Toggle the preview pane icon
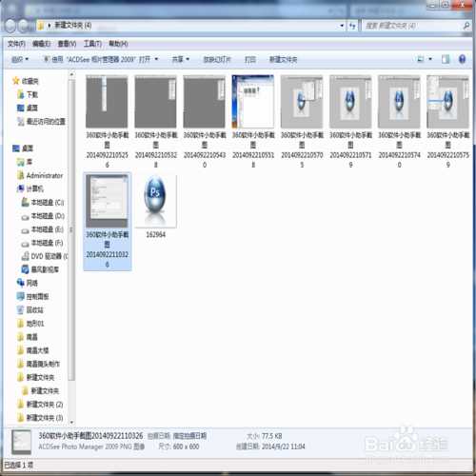The width and height of the screenshot is (476, 476). [446, 59]
